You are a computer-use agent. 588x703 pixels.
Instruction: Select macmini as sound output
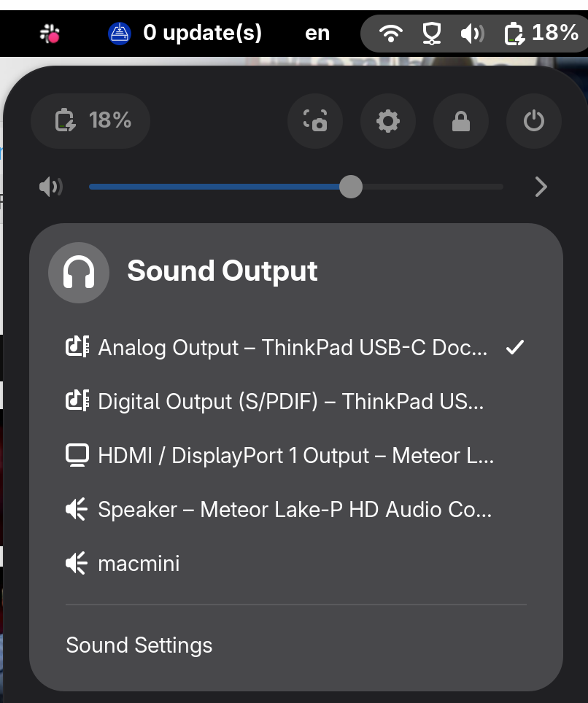[x=139, y=563]
